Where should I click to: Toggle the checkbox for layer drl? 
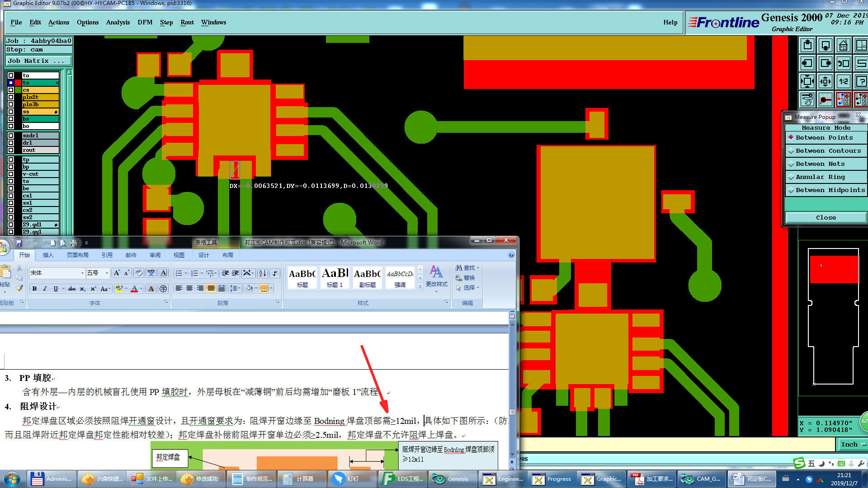pos(11,143)
